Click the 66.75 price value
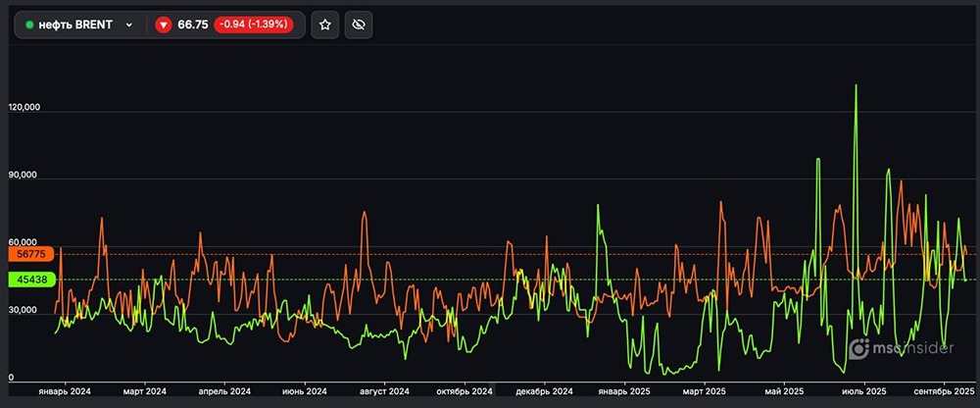The image size is (980, 408). click(x=192, y=25)
